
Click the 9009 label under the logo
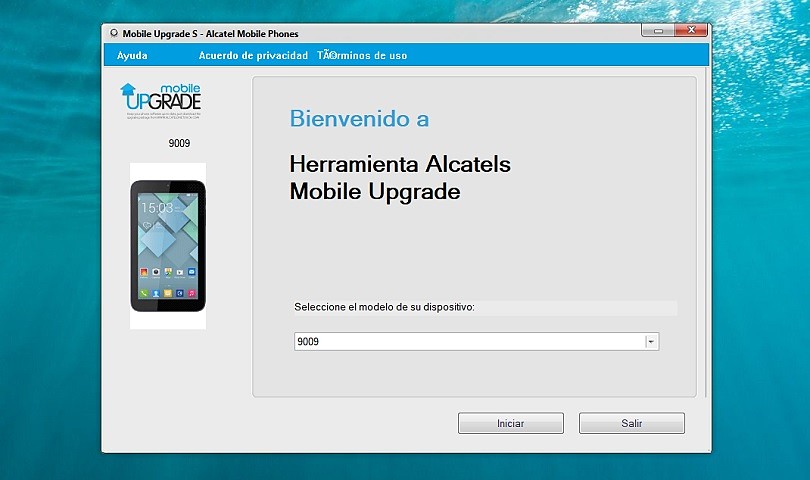coord(179,143)
